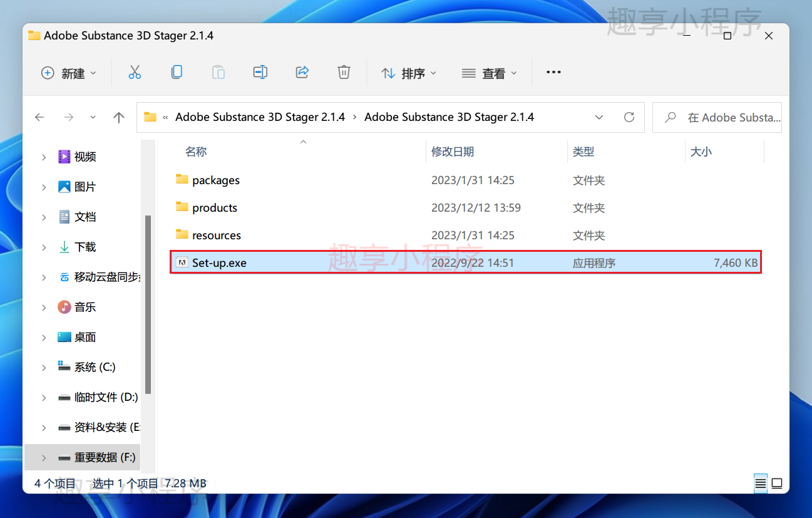Screen dimensions: 812x518
Task: Switch to details view icon in status bar
Action: (x=760, y=484)
